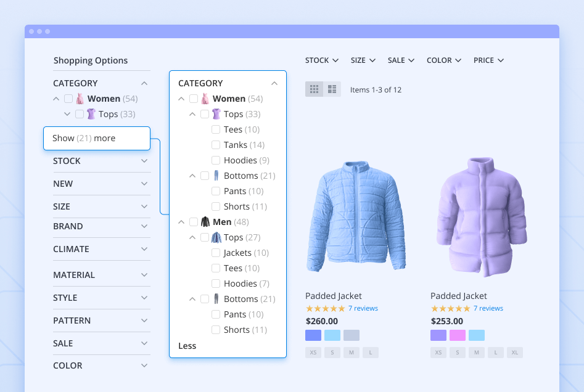Click the pants icon next to Bottoms under Men
The image size is (584, 392).
click(x=217, y=299)
